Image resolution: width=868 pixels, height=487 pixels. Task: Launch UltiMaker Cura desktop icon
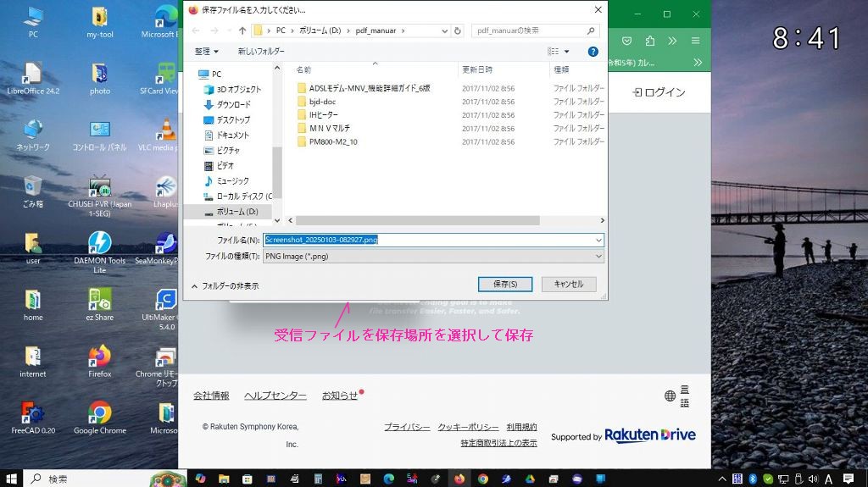point(162,309)
